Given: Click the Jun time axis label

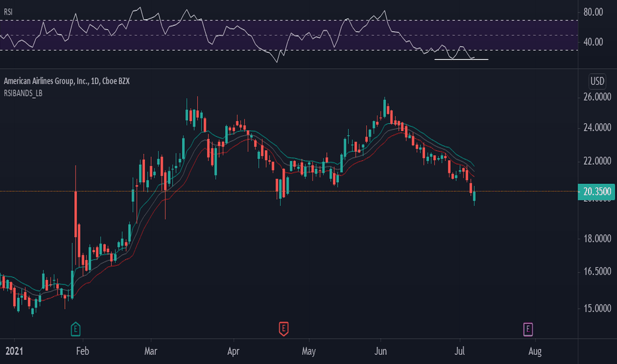Looking at the screenshot, I should (x=381, y=351).
